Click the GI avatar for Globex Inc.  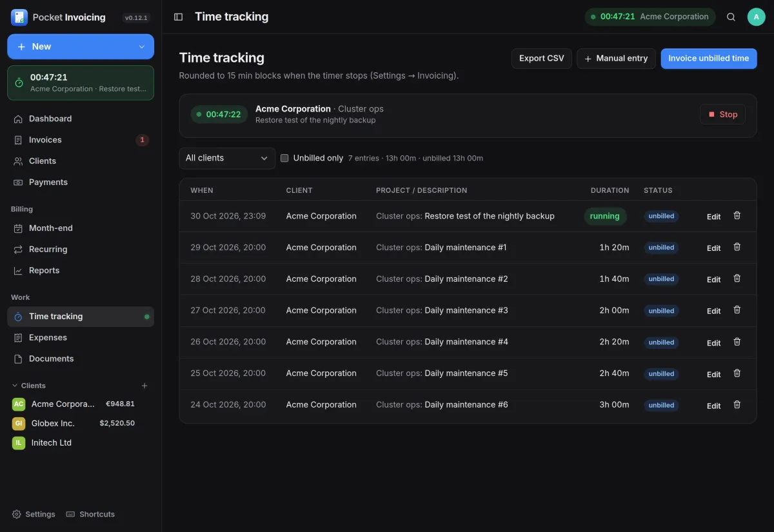pos(19,423)
